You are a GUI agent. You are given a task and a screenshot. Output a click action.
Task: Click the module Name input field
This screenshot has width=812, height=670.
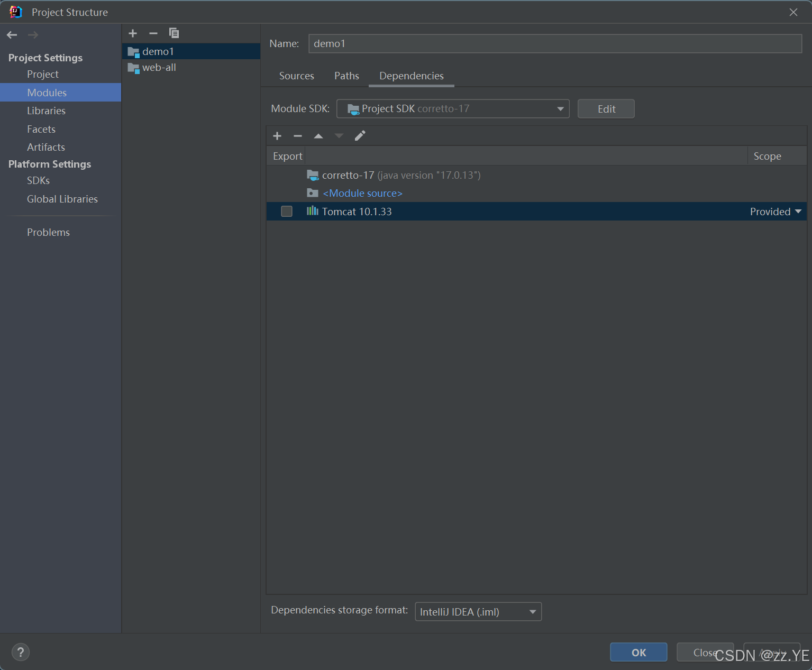click(555, 43)
